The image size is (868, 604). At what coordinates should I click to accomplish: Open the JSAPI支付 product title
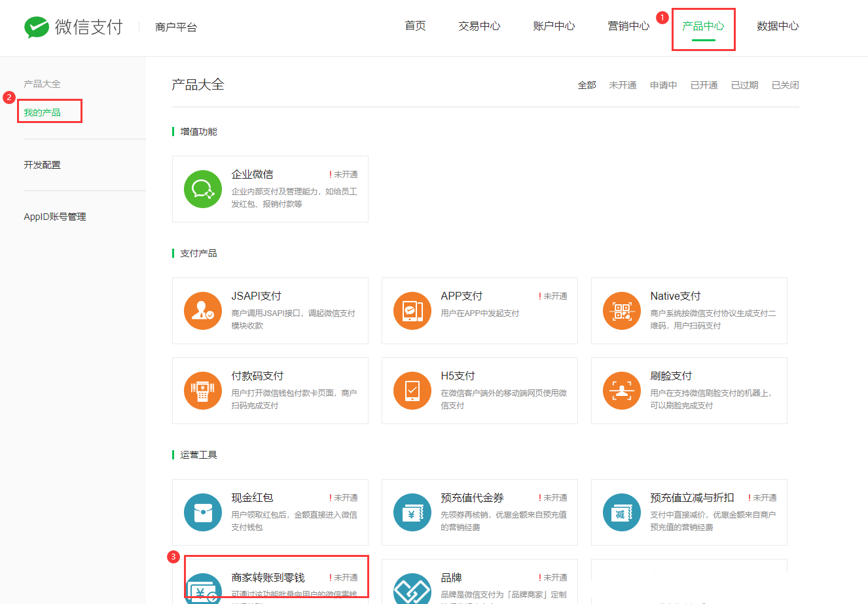[x=257, y=296]
